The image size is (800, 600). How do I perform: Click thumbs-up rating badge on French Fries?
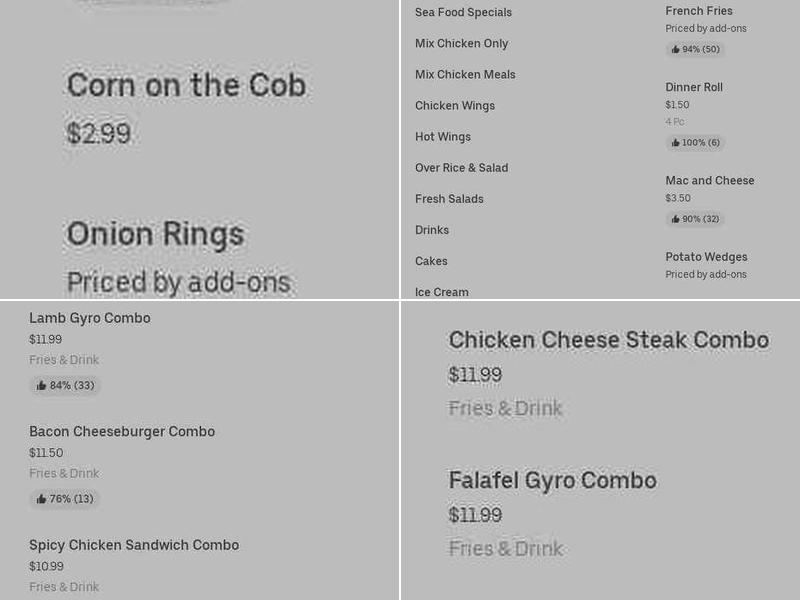695,49
